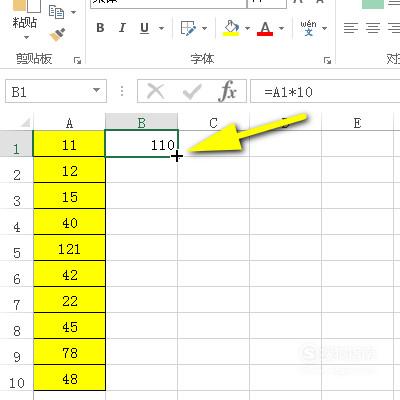The image size is (400, 400).
Task: Select row 5 header
Action: click(x=16, y=249)
